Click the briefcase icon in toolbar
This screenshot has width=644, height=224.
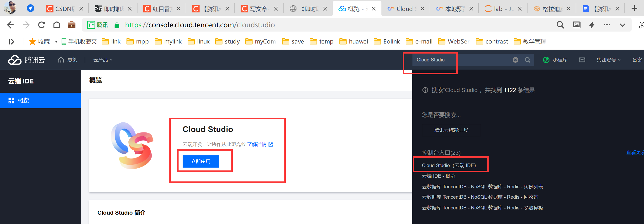coord(72,25)
